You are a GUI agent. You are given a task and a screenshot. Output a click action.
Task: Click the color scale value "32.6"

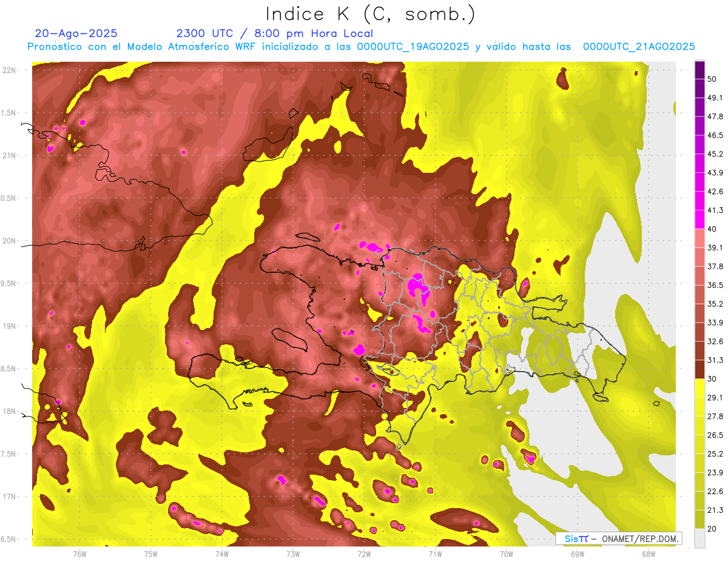click(715, 341)
